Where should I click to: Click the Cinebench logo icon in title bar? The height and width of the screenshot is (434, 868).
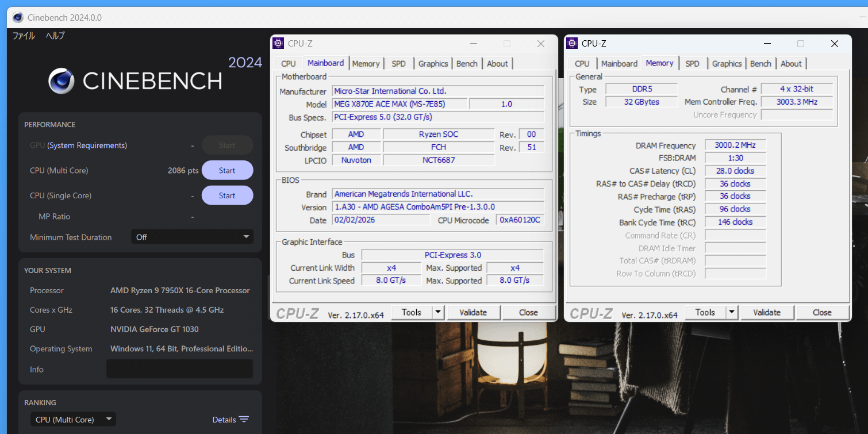point(18,18)
